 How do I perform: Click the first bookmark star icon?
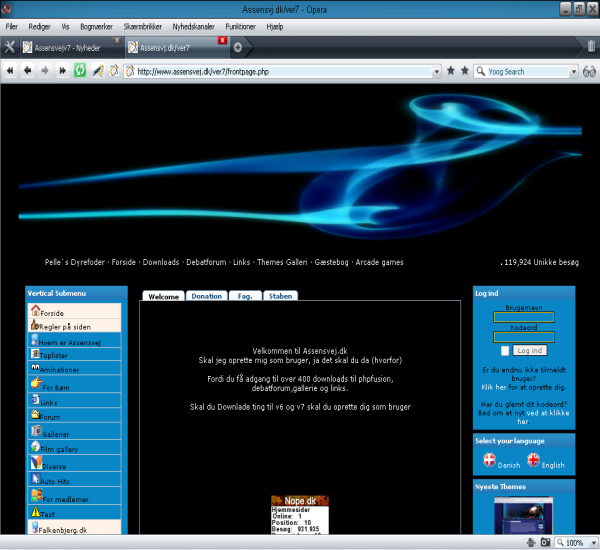pyautogui.click(x=451, y=70)
